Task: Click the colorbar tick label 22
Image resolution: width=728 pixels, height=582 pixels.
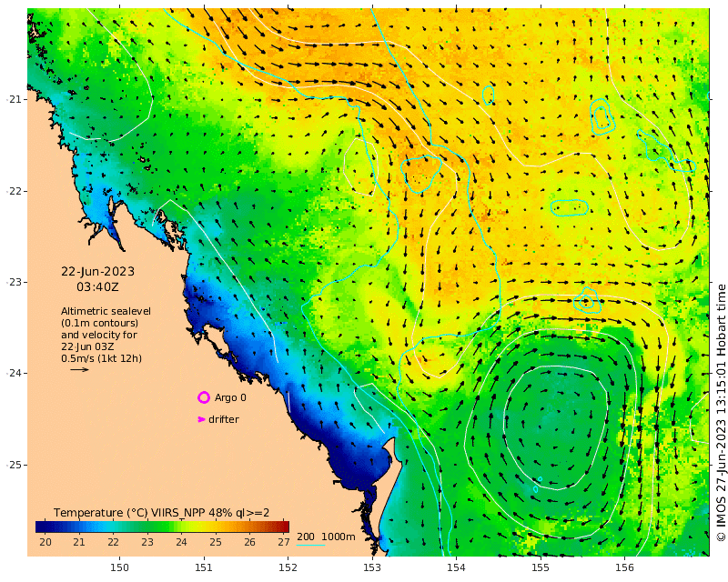Action: click(x=113, y=542)
